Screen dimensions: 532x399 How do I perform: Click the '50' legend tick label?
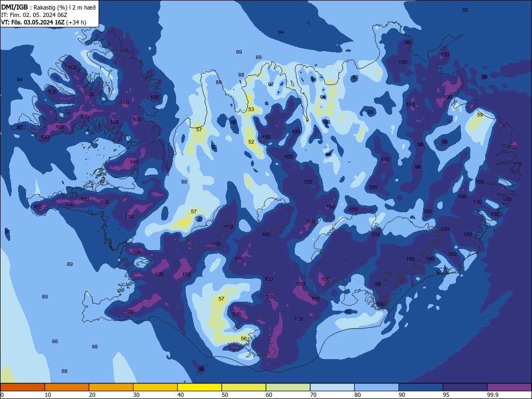tap(225, 395)
